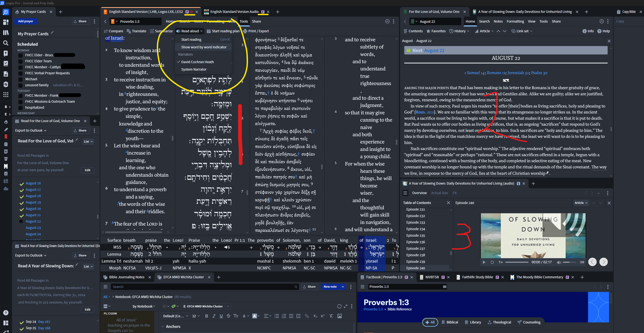This screenshot has width=644, height=333.
Task: Click the Help question mark icon in sidebar
Action: click(6, 313)
